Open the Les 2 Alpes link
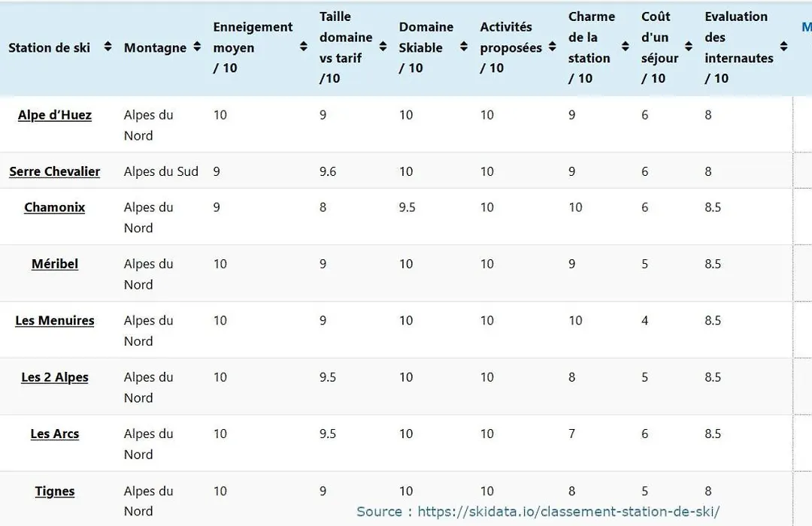Image resolution: width=812 pixels, height=526 pixels. click(54, 377)
